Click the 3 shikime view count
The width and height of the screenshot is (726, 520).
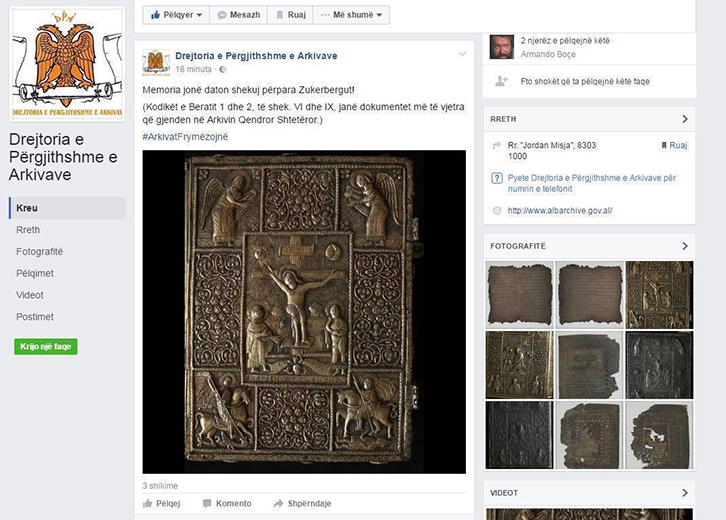pyautogui.click(x=160, y=486)
